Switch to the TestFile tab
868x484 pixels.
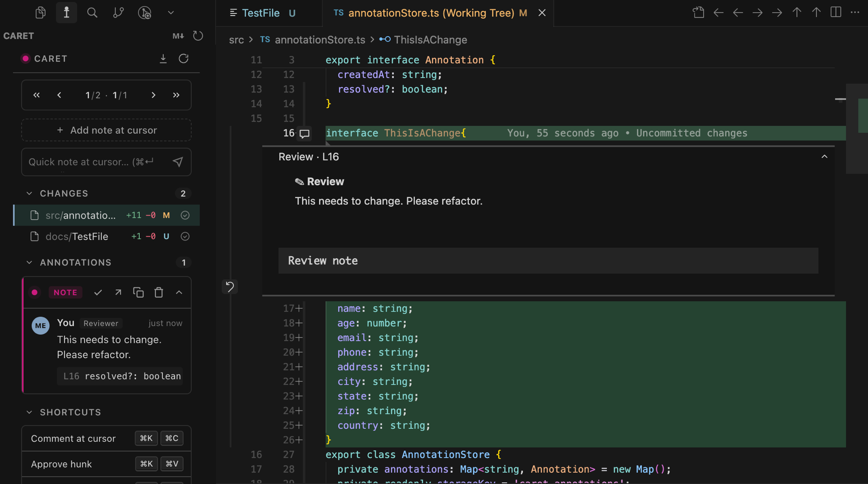[269, 13]
